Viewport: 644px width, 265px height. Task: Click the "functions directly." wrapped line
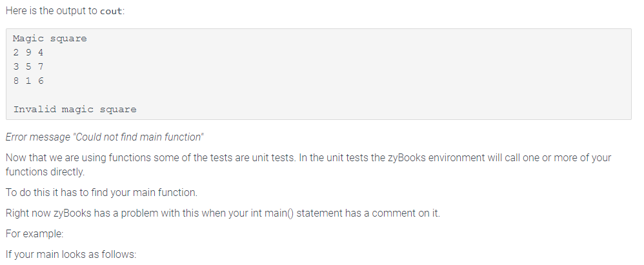(x=45, y=172)
